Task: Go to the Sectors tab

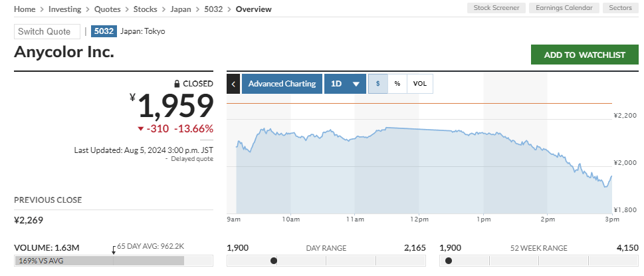Action: click(620, 8)
